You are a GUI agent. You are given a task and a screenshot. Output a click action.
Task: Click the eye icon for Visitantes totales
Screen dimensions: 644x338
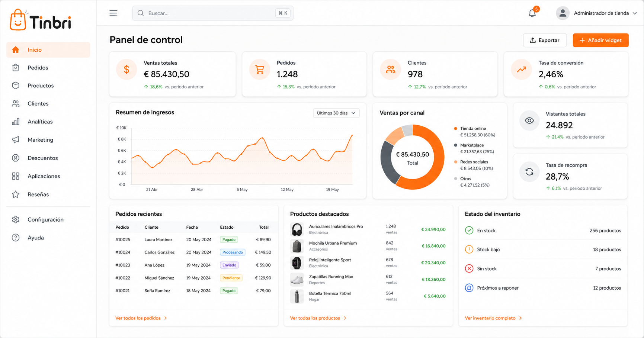pyautogui.click(x=529, y=120)
